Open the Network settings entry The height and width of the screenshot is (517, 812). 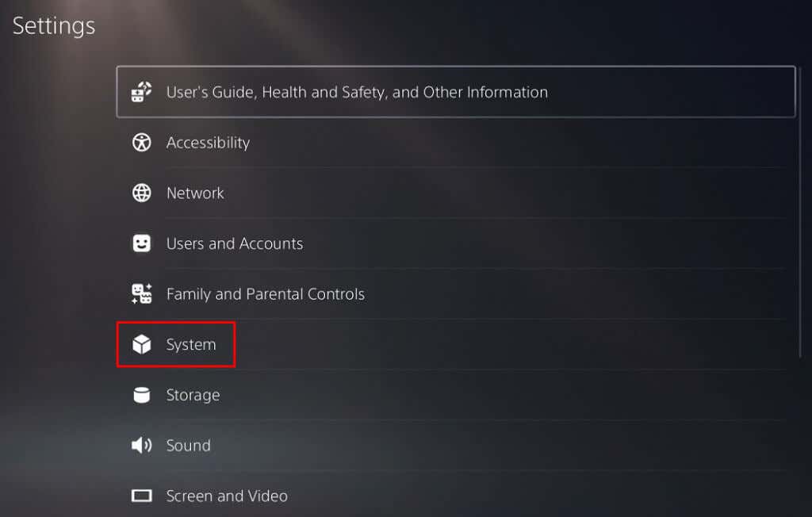tap(194, 193)
